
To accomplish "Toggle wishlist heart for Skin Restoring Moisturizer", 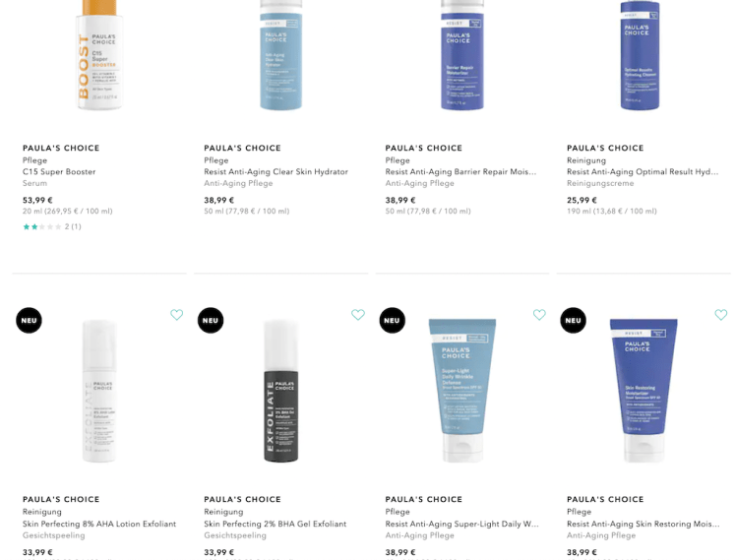I will tap(721, 315).
